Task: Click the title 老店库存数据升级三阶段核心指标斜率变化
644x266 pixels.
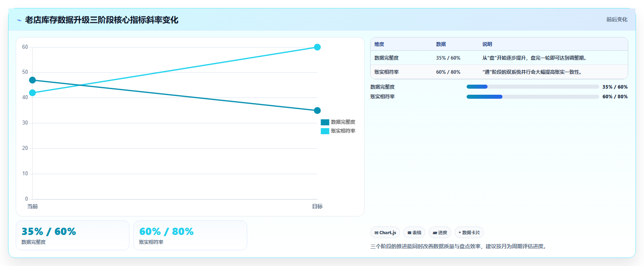Action: 102,20
